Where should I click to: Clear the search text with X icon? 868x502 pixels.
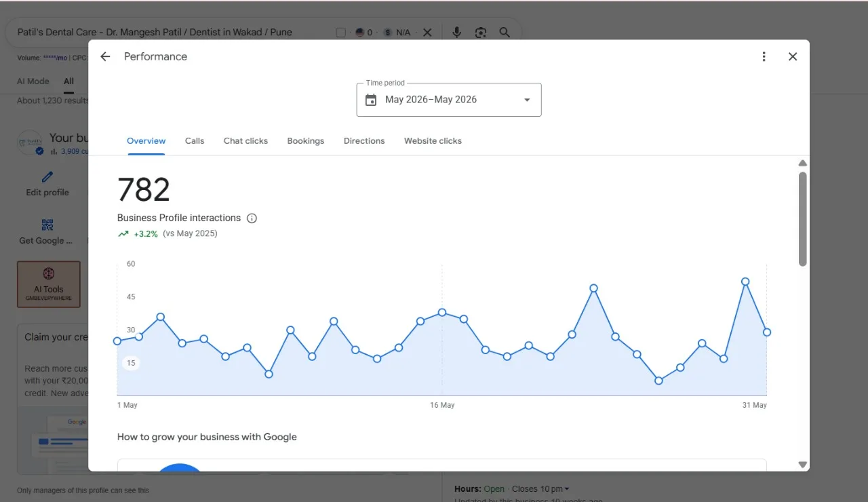coord(427,33)
